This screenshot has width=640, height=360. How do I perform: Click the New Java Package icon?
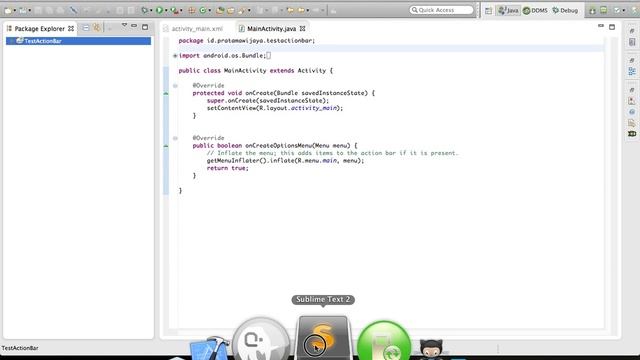pos(191,10)
